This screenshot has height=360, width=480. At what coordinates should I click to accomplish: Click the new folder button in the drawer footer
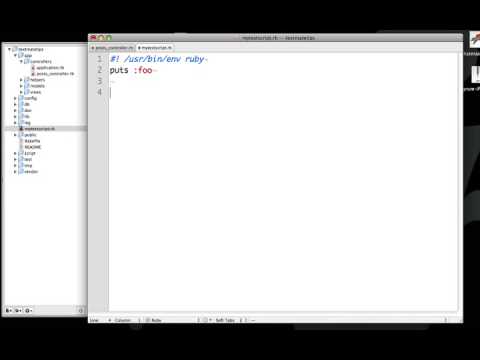point(18,311)
